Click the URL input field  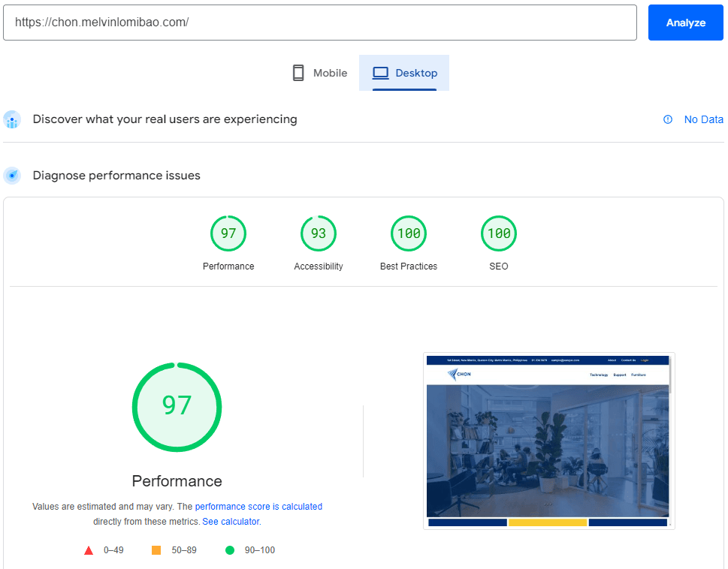click(320, 23)
